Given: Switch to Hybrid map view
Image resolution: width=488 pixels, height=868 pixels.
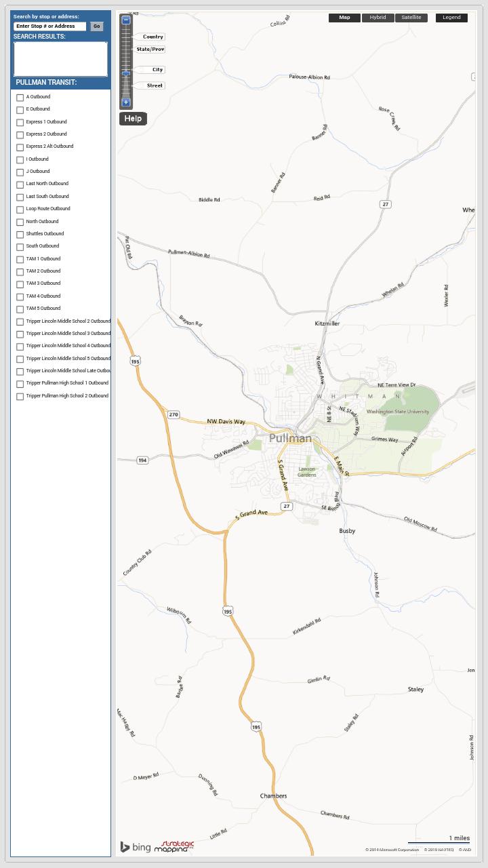Looking at the screenshot, I should [378, 18].
